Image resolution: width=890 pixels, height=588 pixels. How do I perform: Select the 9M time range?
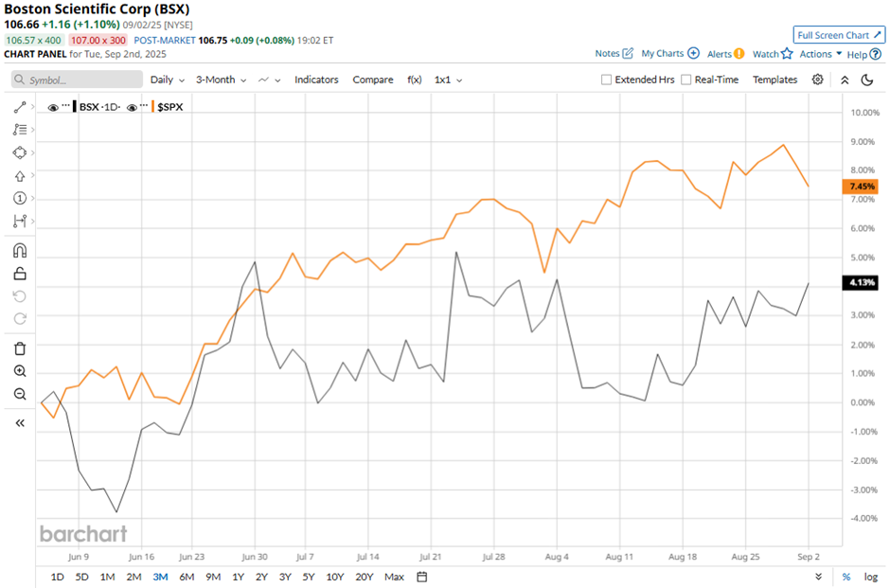tap(213, 577)
